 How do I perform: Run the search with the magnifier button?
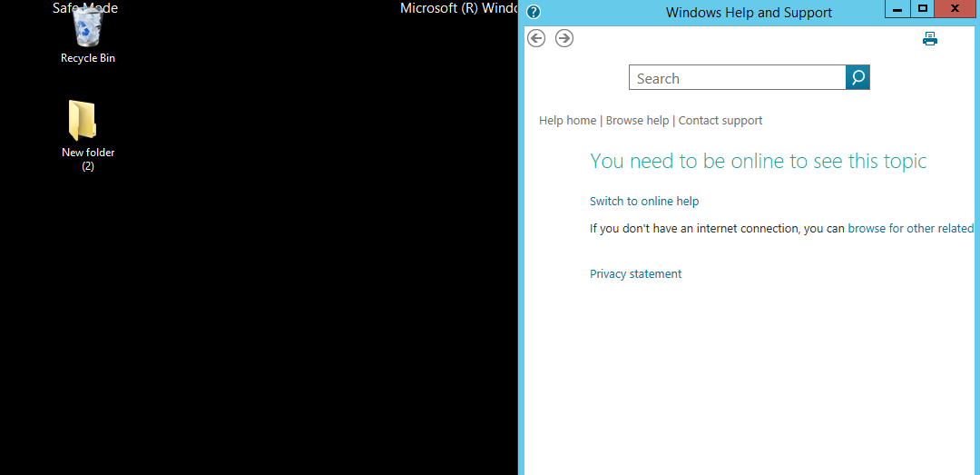pos(857,77)
